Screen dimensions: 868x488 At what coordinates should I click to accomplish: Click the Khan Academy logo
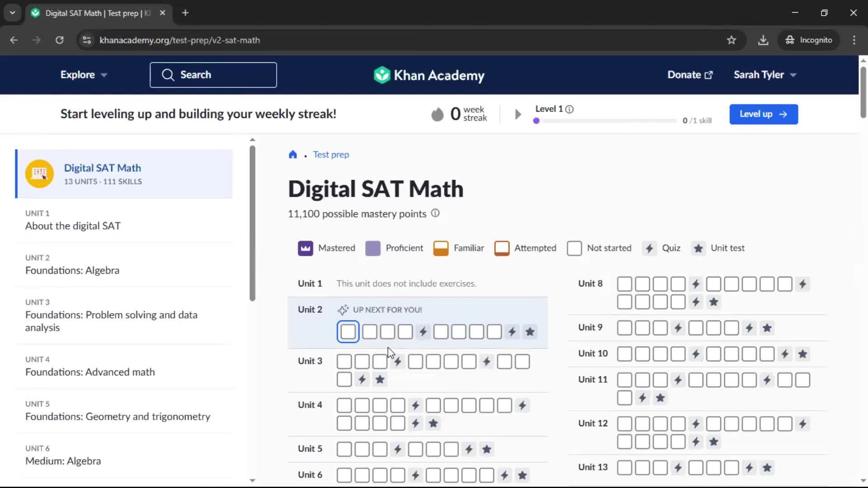tap(429, 75)
